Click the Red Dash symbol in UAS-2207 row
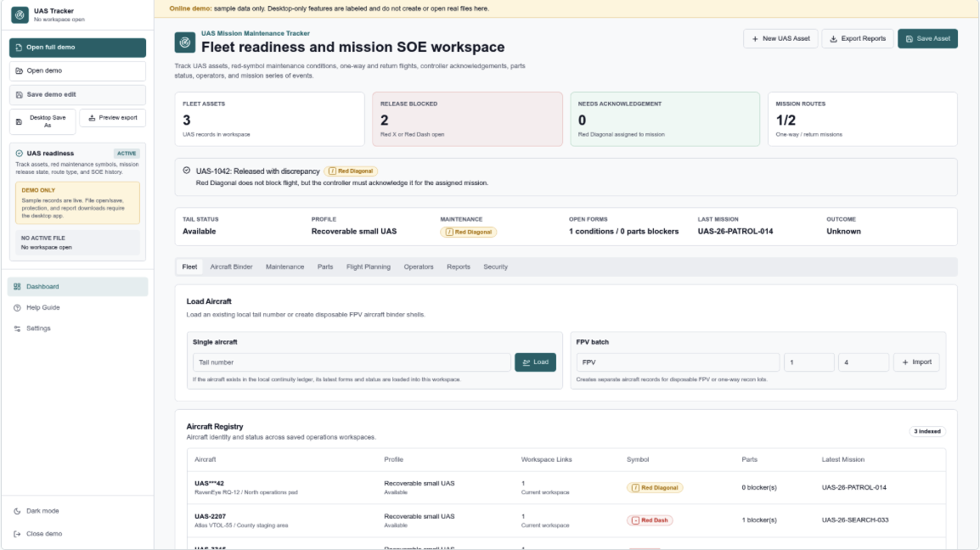Image resolution: width=980 pixels, height=550 pixels. point(650,520)
